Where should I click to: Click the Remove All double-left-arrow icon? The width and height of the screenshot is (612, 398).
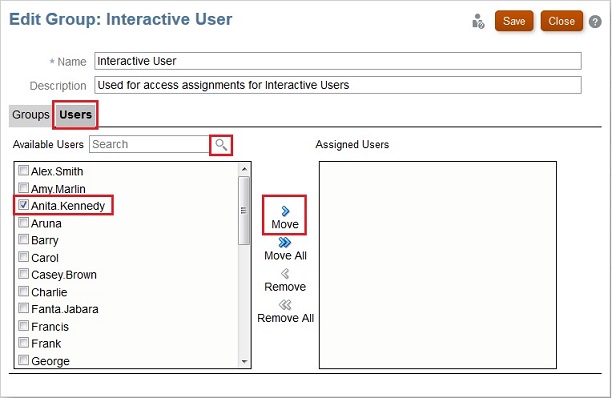tap(285, 305)
